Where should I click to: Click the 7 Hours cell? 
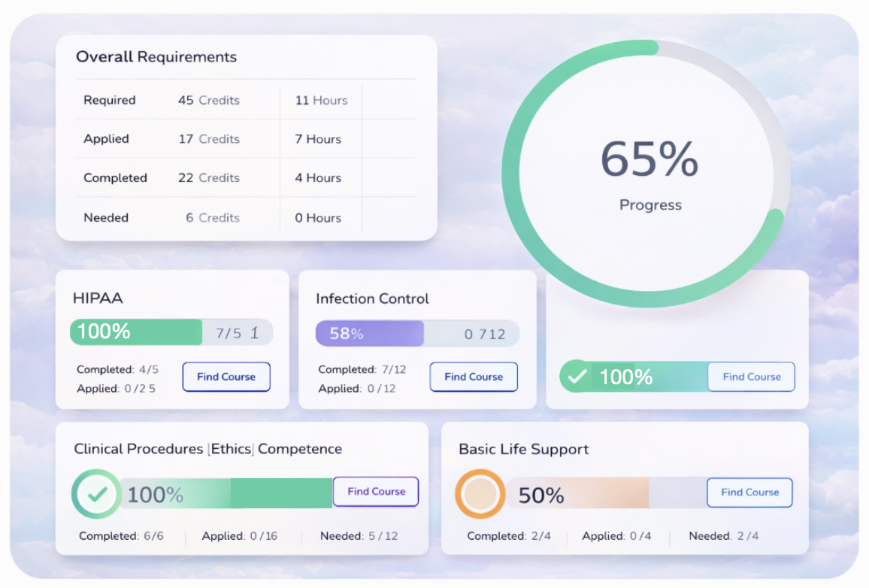click(x=318, y=139)
